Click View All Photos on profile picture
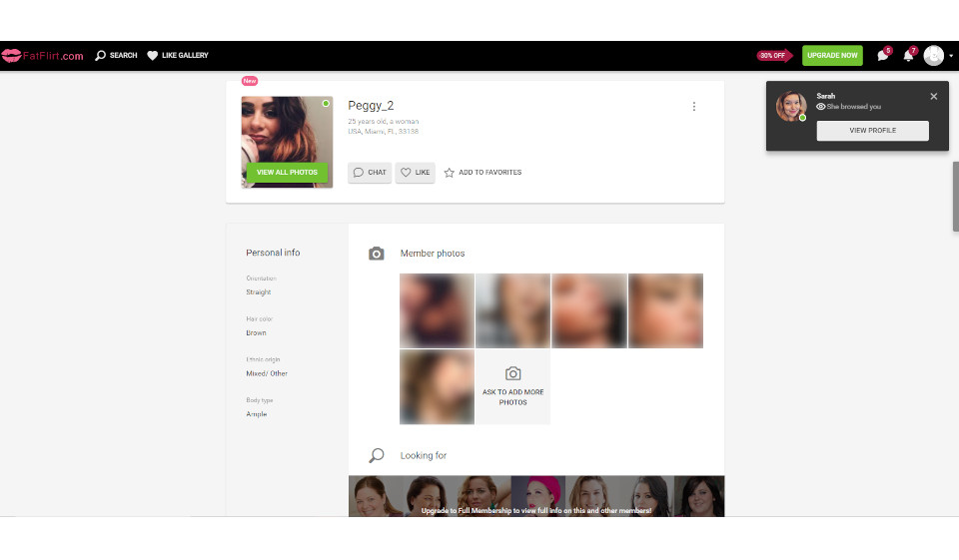 (x=287, y=172)
